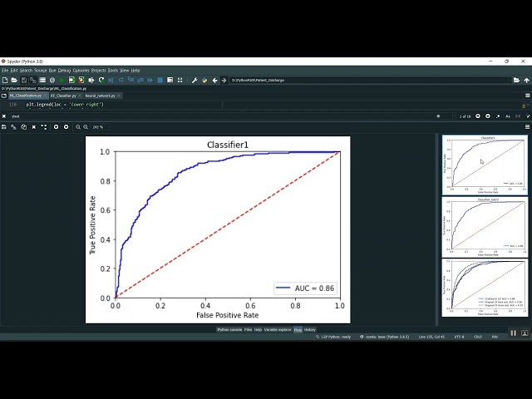Open PYTHONPATH manager python icon
The height and width of the screenshot is (399, 532).
(204, 80)
